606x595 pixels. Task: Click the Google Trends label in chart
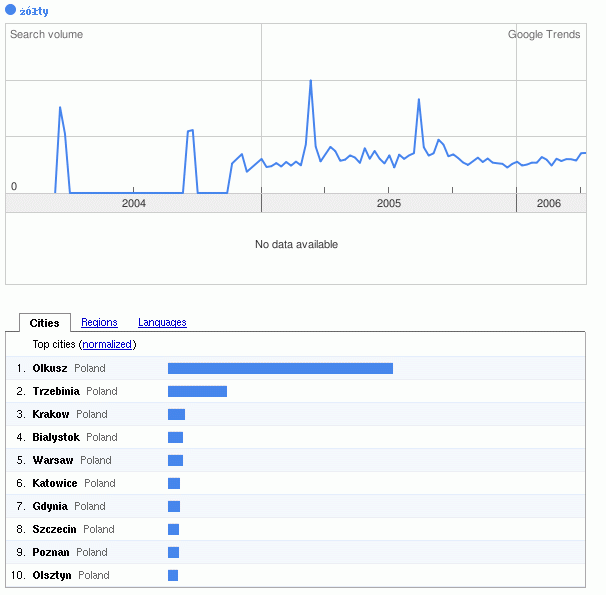pyautogui.click(x=544, y=34)
